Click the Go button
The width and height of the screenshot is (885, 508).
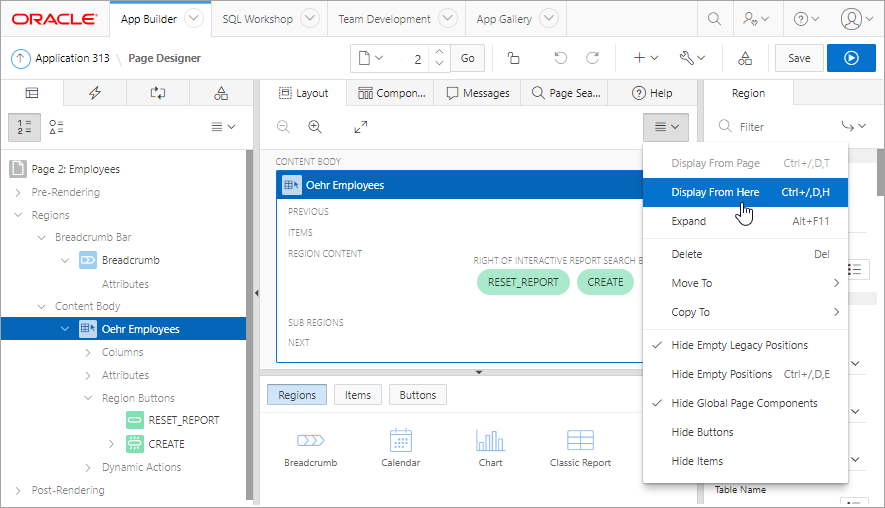pos(467,58)
